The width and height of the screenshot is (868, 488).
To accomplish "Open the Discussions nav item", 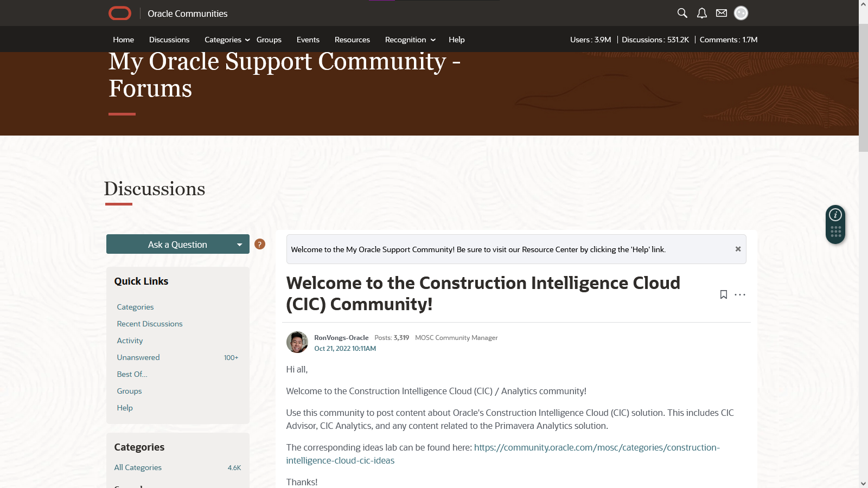I will [169, 40].
